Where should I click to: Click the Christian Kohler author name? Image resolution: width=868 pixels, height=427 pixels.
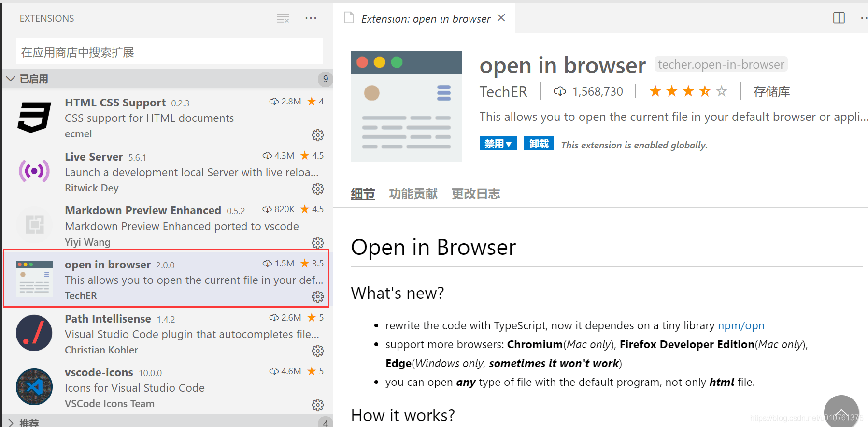[x=101, y=350]
